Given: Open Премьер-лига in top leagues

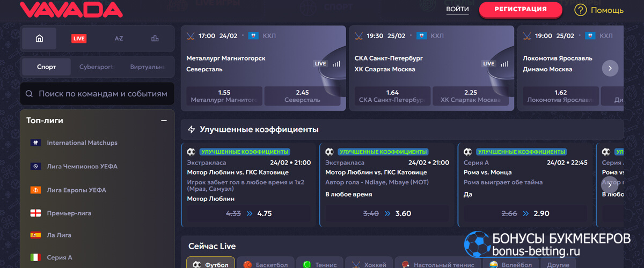Looking at the screenshot, I should tap(69, 213).
